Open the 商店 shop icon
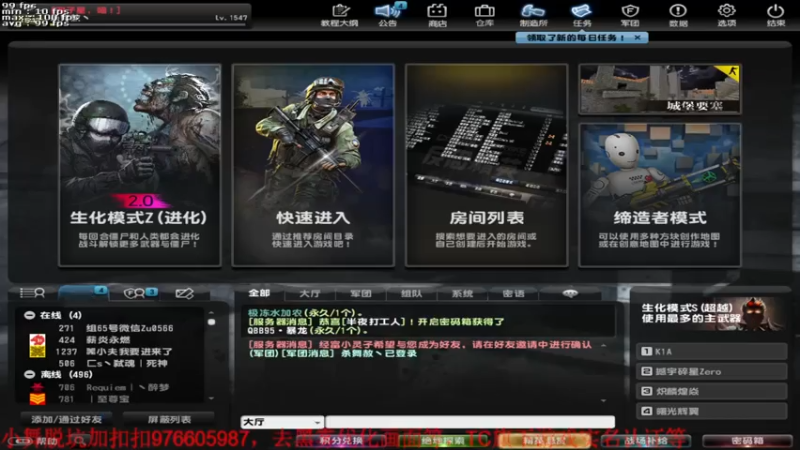This screenshot has height=450, width=800. [x=437, y=15]
